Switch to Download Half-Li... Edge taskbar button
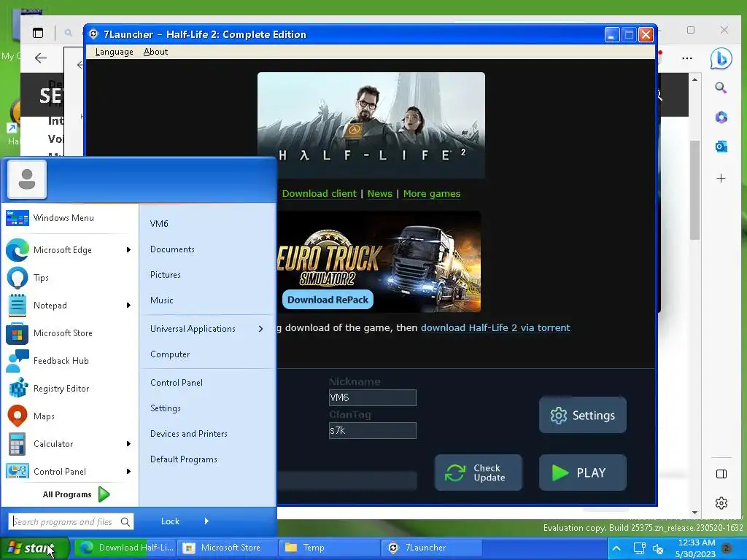Viewport: 747px width, 560px height. click(125, 548)
